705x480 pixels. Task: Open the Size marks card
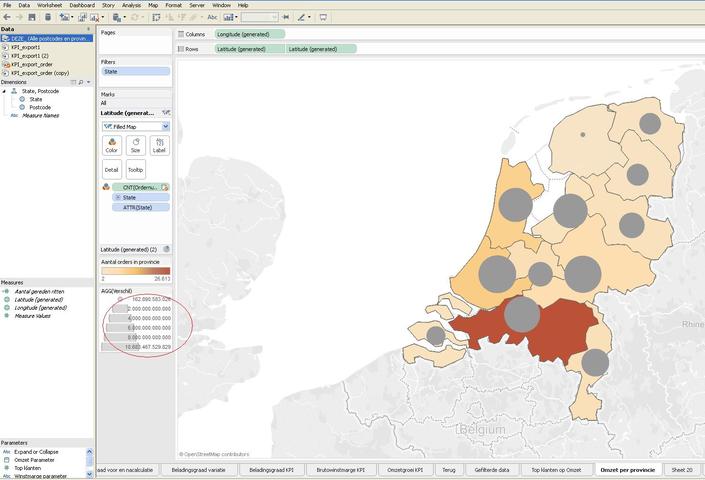[135, 145]
